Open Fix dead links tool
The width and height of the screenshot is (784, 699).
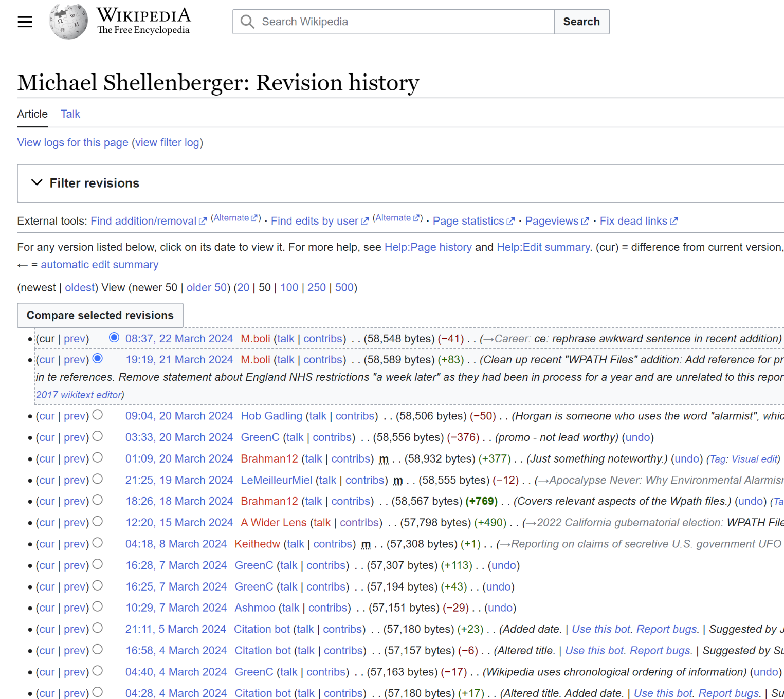(x=633, y=221)
